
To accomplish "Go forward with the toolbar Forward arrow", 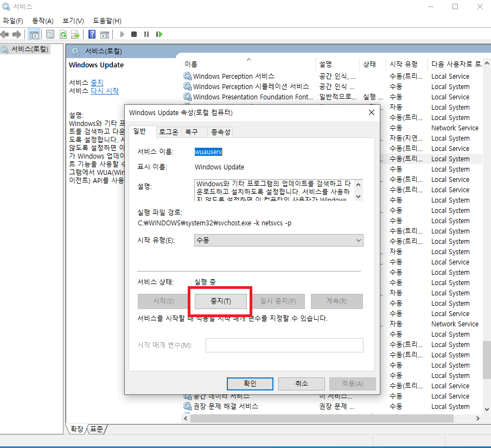I will pos(17,34).
